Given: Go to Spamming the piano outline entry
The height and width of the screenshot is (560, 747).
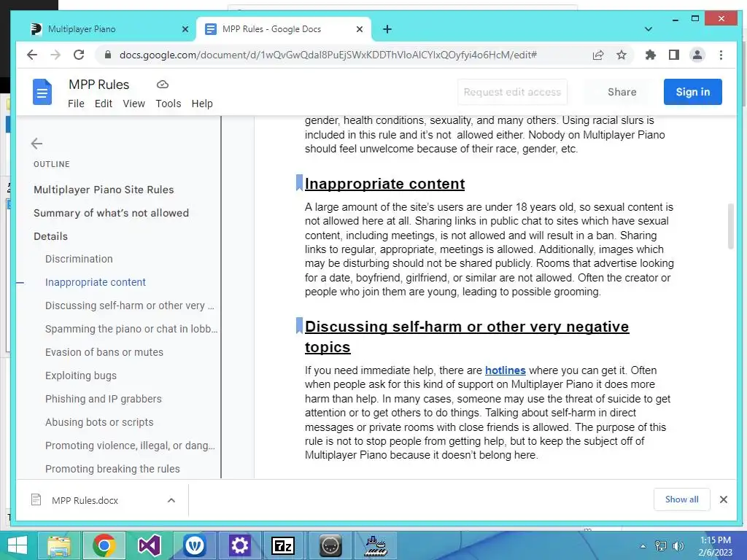Looking at the screenshot, I should click(131, 329).
